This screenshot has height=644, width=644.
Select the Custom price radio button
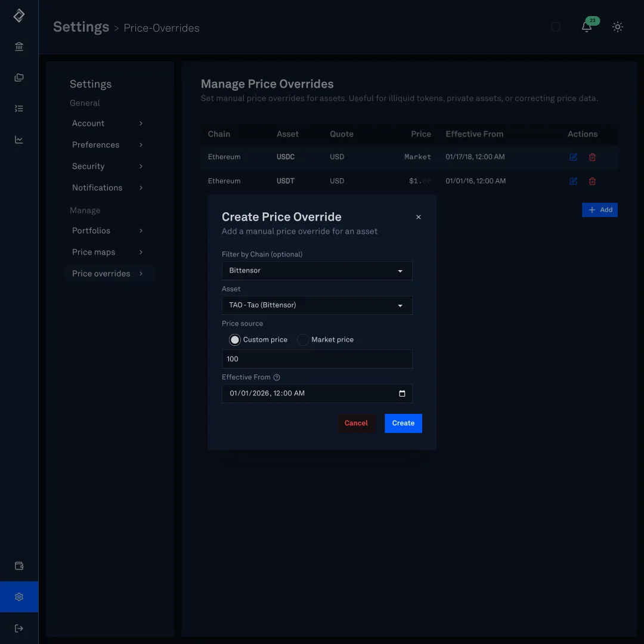point(234,339)
